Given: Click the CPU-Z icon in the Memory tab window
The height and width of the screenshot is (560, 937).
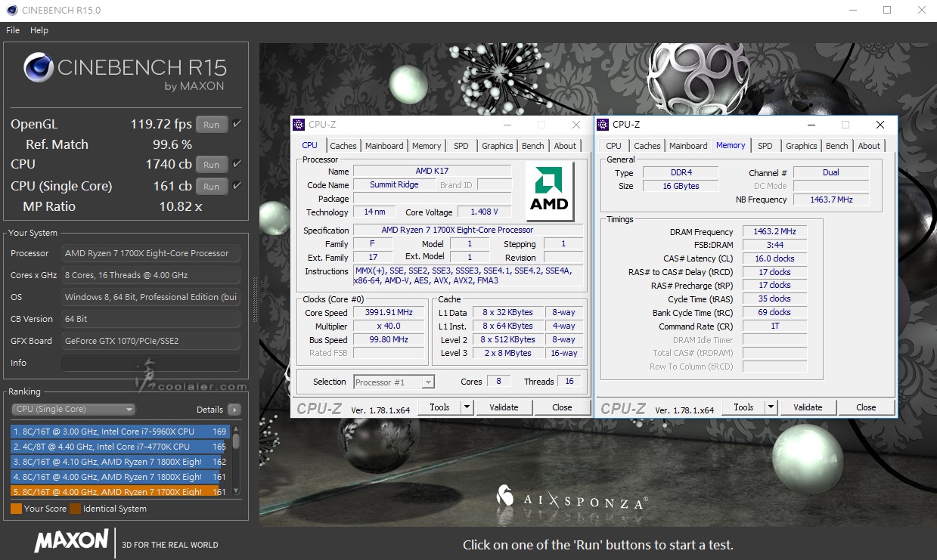Looking at the screenshot, I should coord(603,125).
